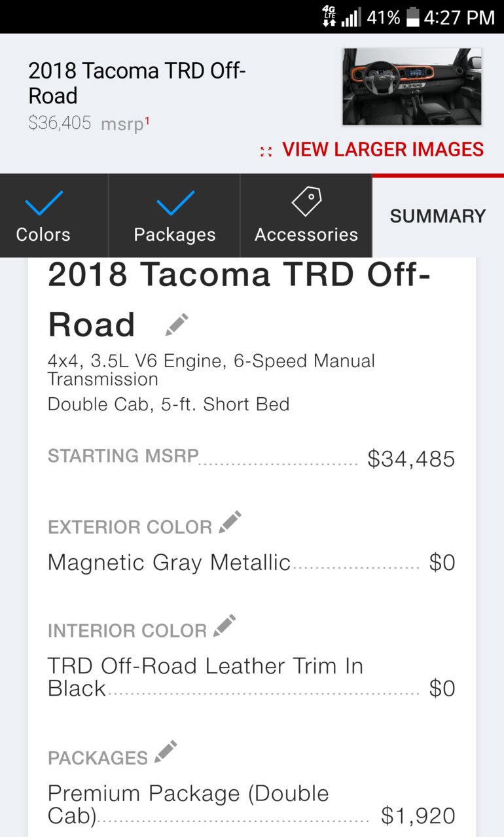The image size is (504, 837).
Task: Tap the pencil icon beside vehicle title
Action: [177, 325]
